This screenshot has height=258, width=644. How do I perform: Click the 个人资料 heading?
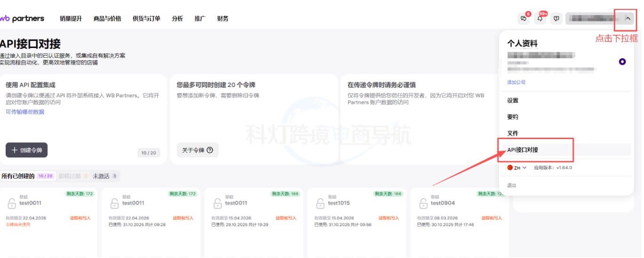[522, 43]
